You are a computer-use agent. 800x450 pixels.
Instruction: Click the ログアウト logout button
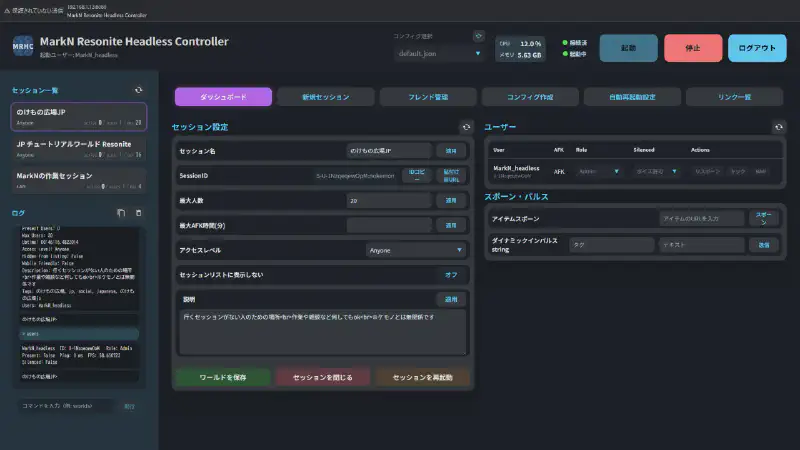click(757, 48)
